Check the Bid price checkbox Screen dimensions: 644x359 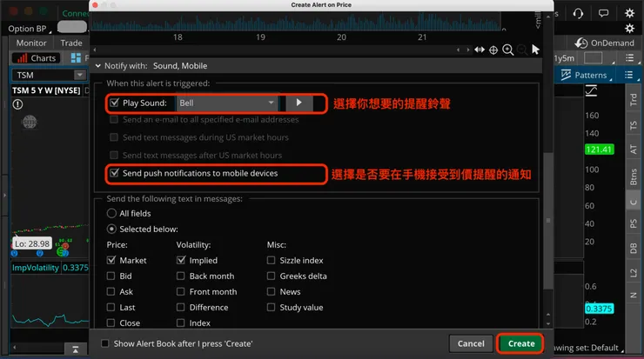(x=111, y=276)
